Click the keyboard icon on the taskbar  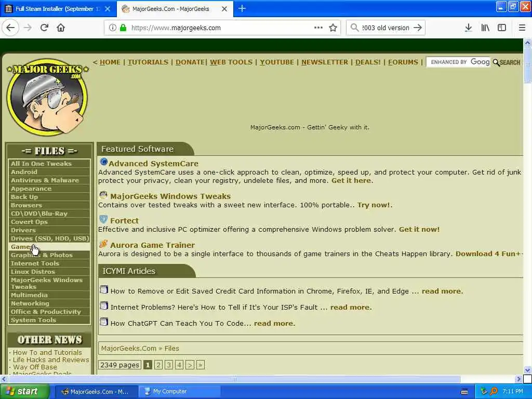click(x=464, y=392)
